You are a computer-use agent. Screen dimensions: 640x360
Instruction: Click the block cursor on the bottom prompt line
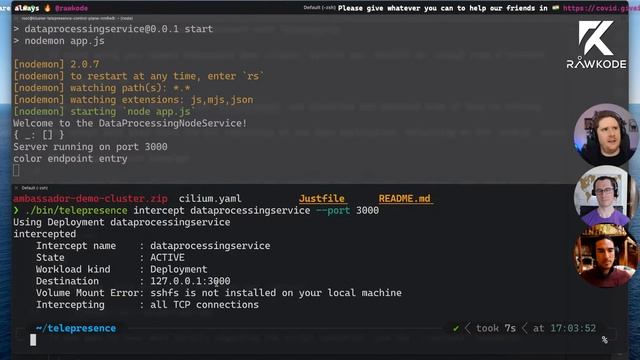coord(33,340)
